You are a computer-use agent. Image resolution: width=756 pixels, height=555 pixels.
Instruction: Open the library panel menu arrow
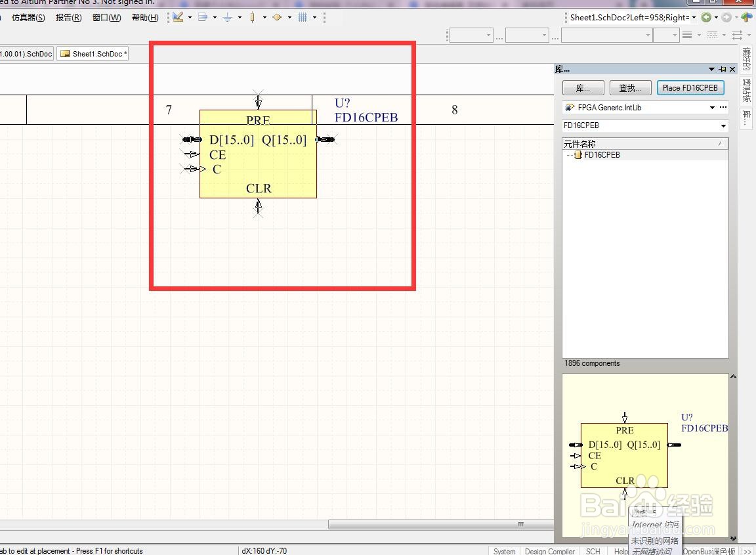pyautogui.click(x=711, y=70)
